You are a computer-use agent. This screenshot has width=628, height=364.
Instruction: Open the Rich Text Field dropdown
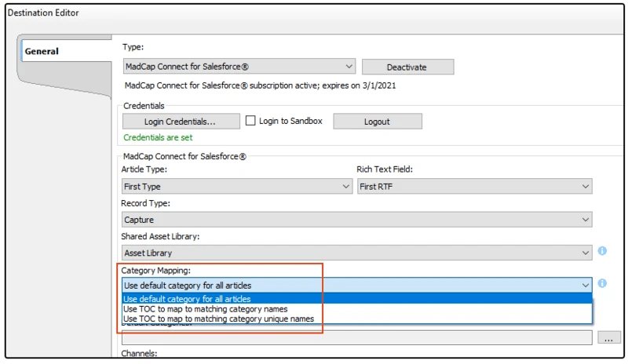475,187
